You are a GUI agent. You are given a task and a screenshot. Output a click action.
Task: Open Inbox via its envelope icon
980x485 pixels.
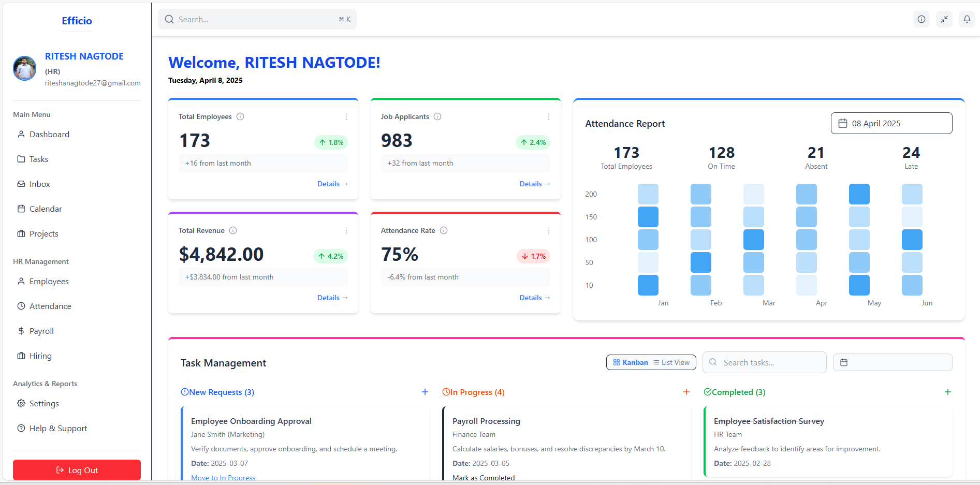point(21,184)
